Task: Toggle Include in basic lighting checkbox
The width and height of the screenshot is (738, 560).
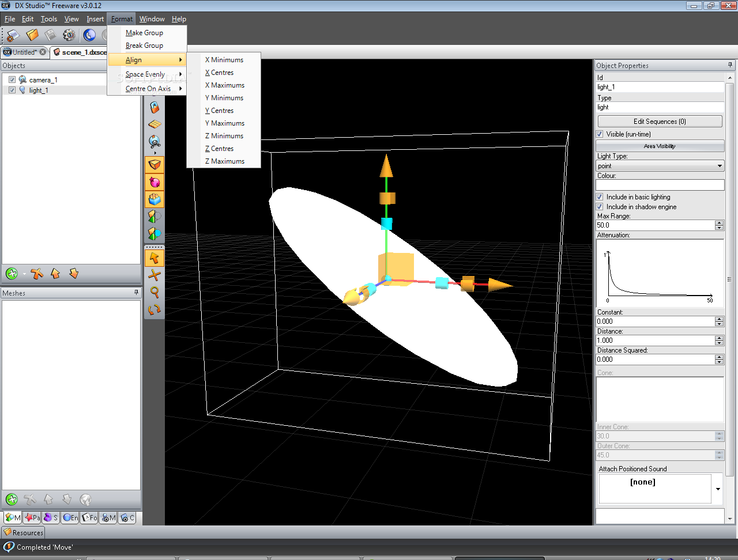Action: 600,197
